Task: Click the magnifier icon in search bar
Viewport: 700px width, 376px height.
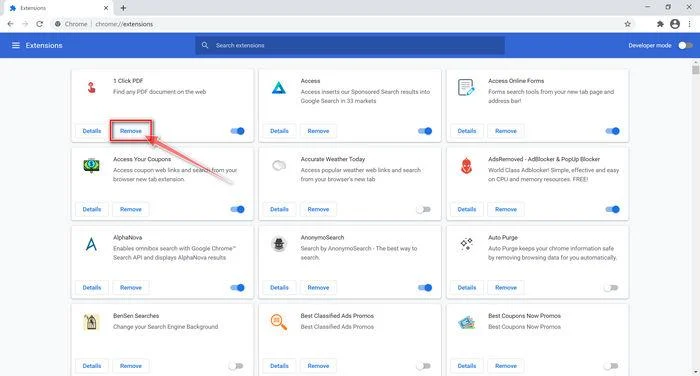Action: click(205, 45)
